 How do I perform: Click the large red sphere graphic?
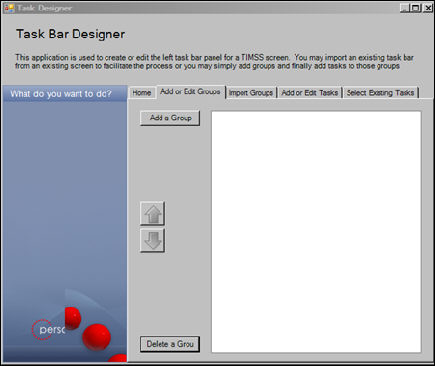[96, 337]
